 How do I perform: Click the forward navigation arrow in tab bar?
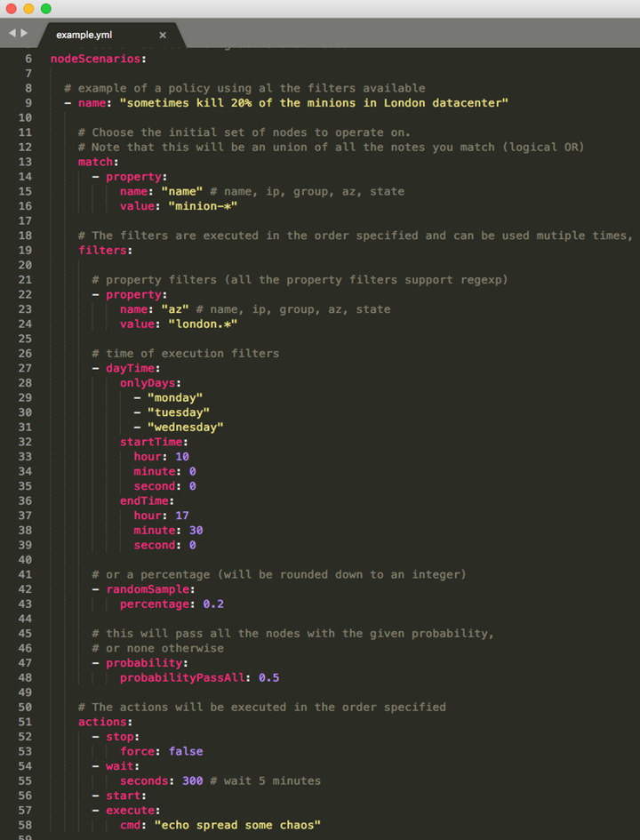[24, 33]
